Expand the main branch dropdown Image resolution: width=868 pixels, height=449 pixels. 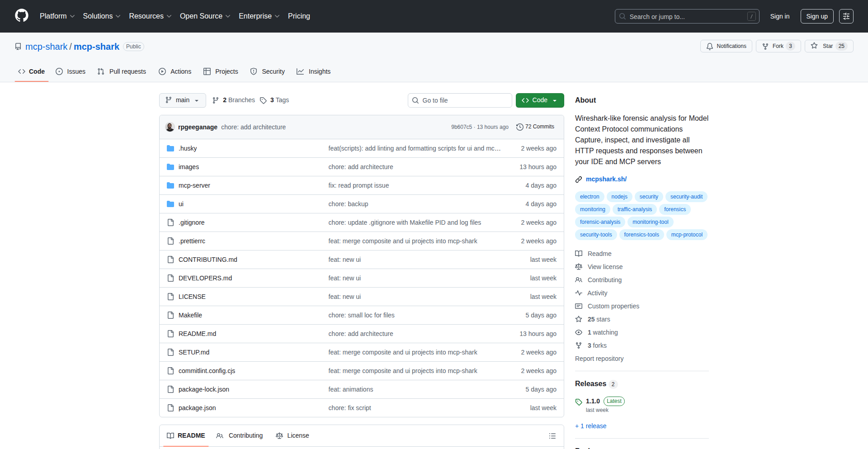[x=182, y=100]
